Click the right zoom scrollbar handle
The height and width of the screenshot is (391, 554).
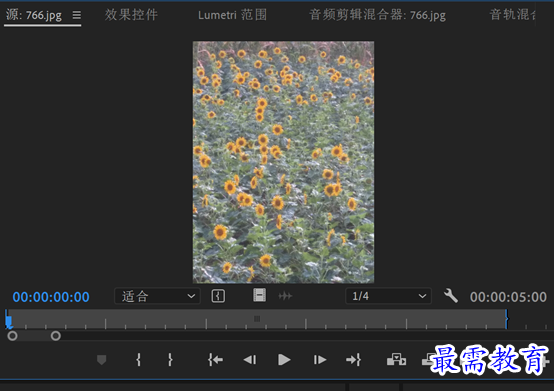point(55,336)
